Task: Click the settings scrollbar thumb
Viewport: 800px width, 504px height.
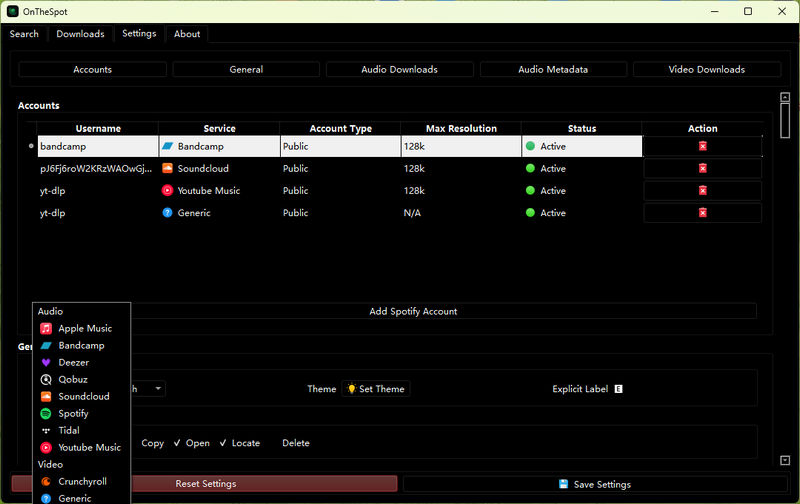Action: click(785, 120)
